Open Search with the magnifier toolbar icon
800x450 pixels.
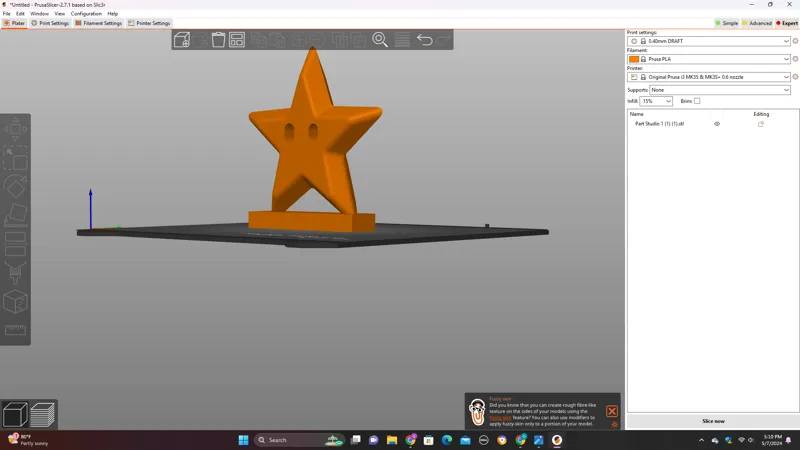click(380, 40)
